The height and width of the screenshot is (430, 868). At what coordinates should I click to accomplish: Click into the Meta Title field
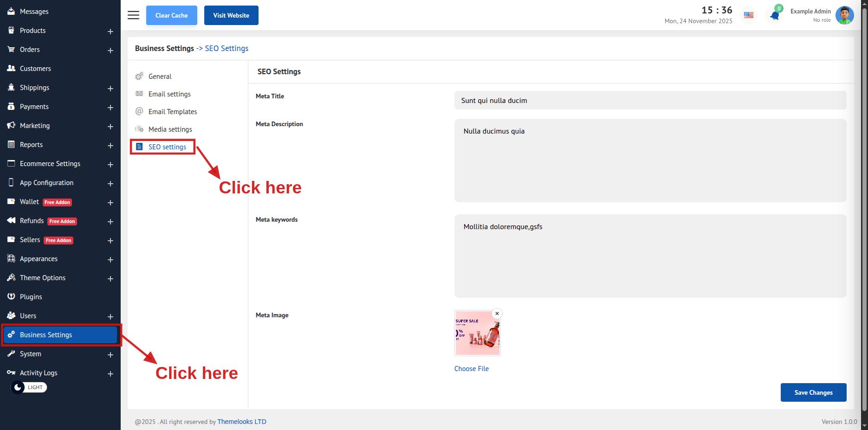pos(650,101)
